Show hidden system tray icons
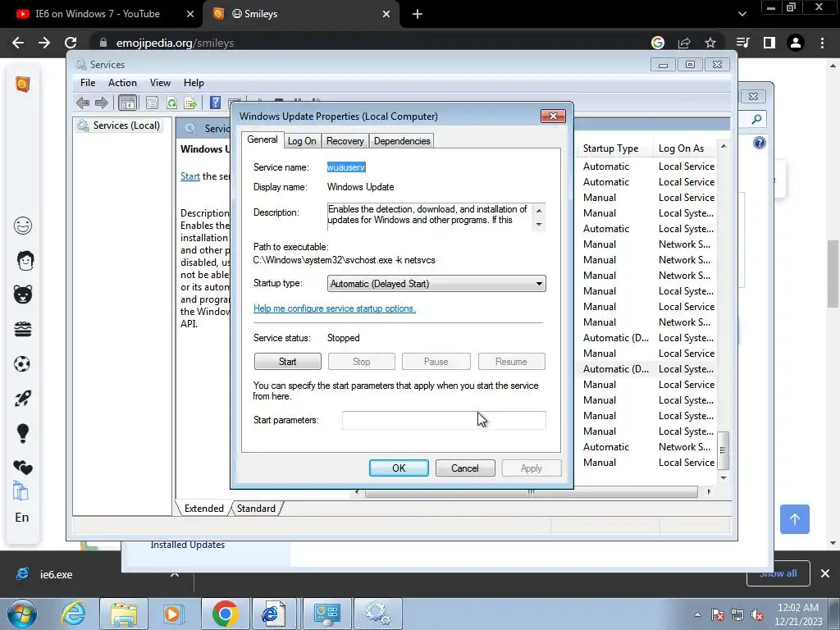Viewport: 840px width, 630px height. (x=697, y=614)
